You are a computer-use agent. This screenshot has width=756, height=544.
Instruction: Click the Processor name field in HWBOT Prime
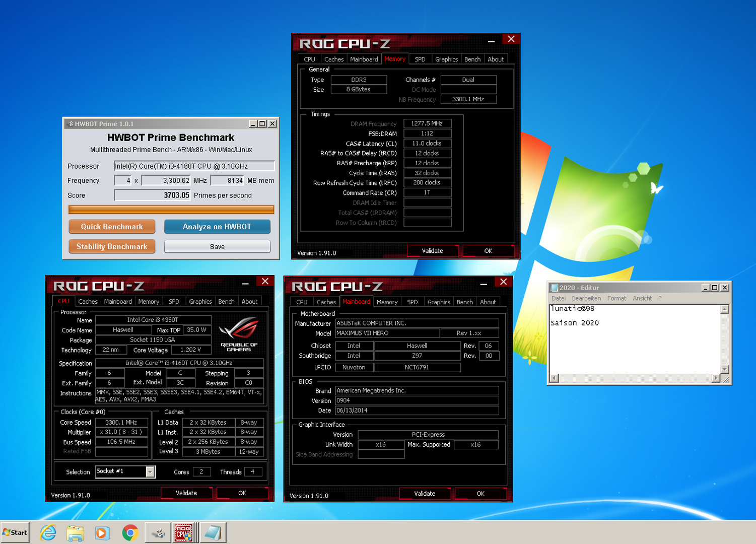click(x=194, y=166)
